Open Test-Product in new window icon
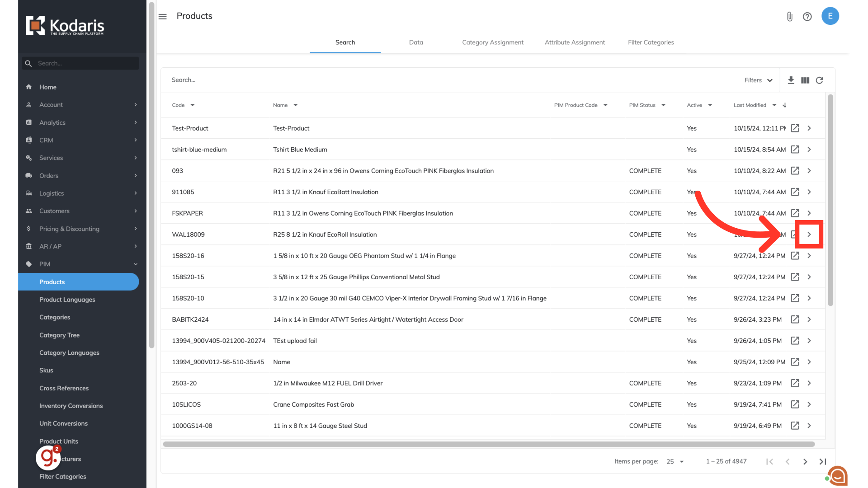This screenshot has width=868, height=488. tap(795, 128)
